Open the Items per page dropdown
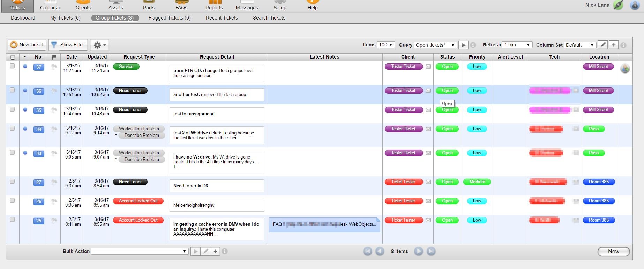 click(386, 45)
